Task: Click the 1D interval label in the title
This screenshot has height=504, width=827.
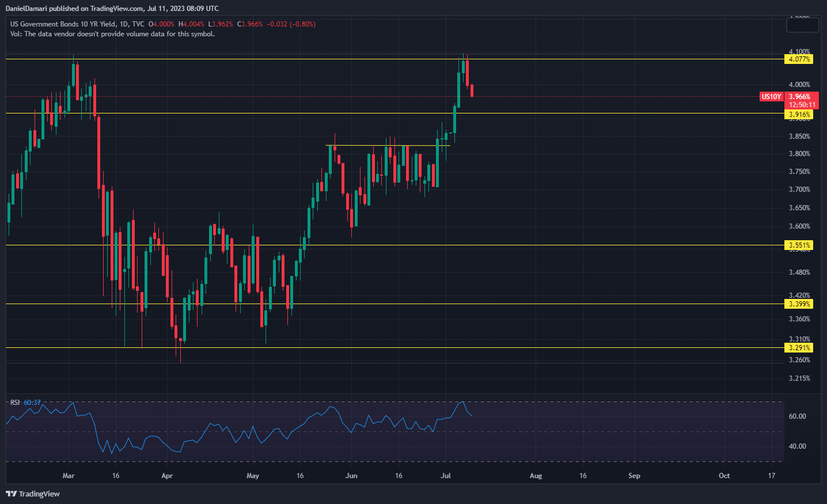Action: coord(123,24)
